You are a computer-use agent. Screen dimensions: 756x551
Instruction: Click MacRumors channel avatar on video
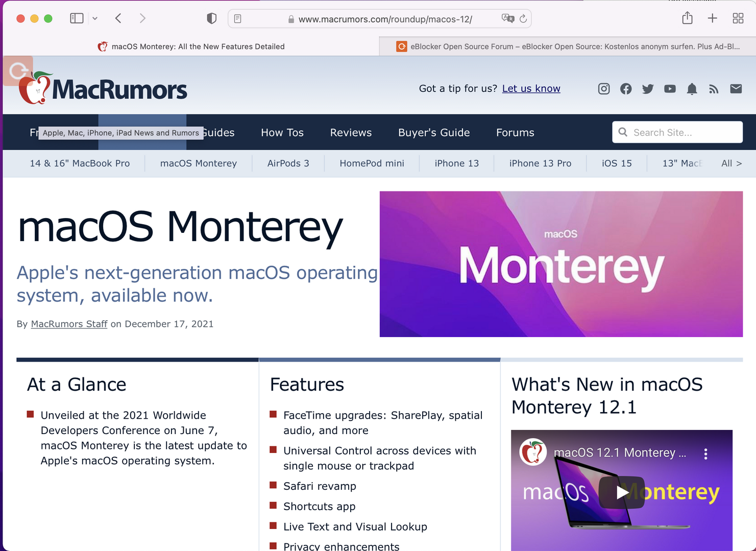pyautogui.click(x=533, y=452)
